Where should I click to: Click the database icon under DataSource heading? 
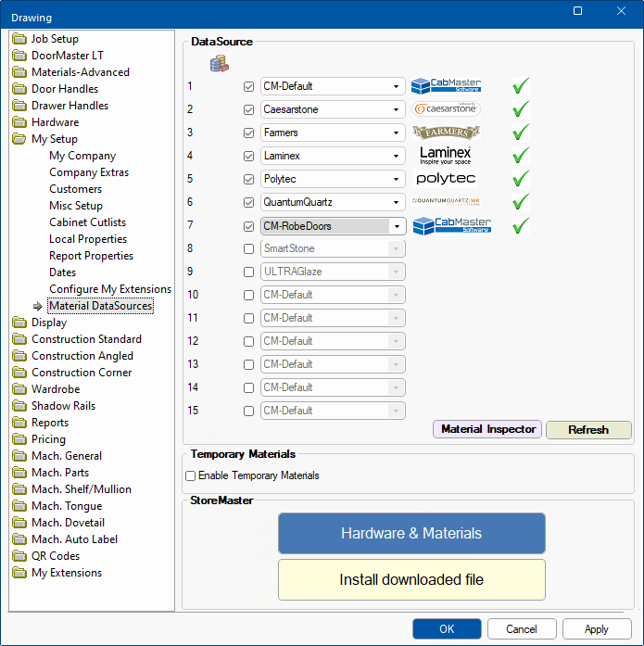220,64
